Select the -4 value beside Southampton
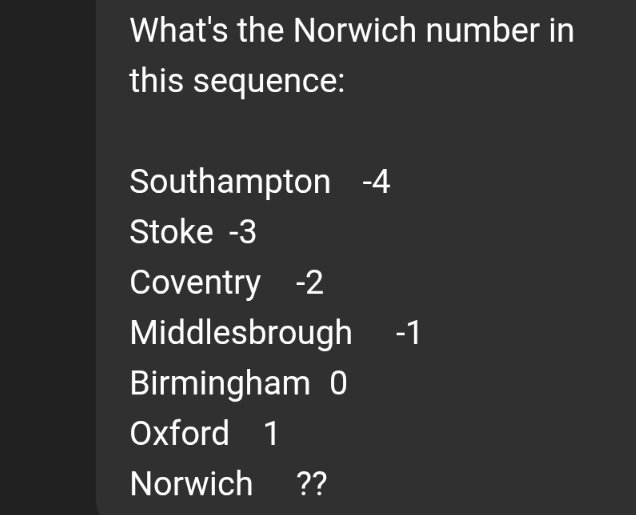This screenshot has width=636, height=515. [x=376, y=182]
